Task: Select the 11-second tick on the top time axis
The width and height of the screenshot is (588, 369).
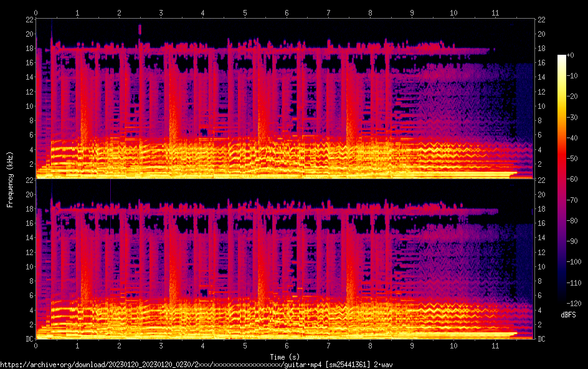Action: point(495,12)
